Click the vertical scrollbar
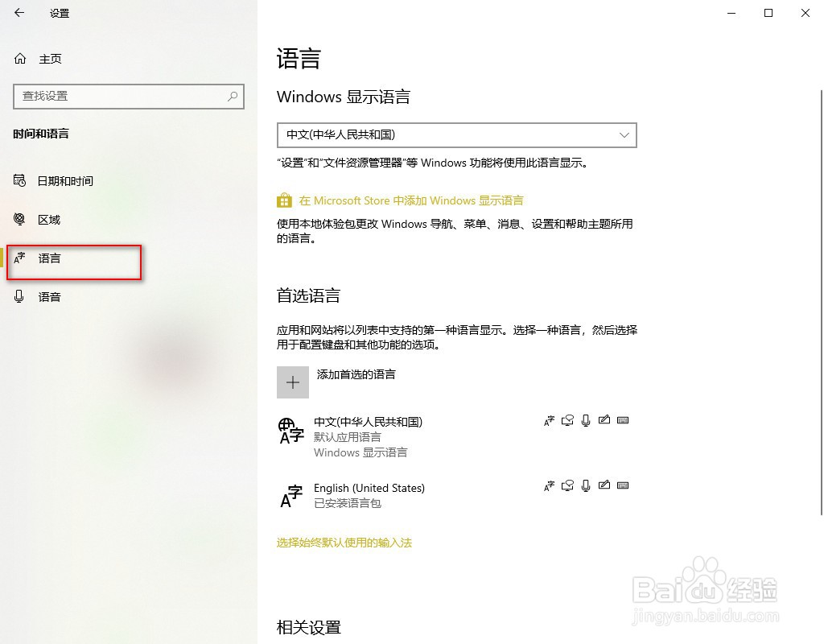Image resolution: width=824 pixels, height=644 pixels. coord(821,303)
